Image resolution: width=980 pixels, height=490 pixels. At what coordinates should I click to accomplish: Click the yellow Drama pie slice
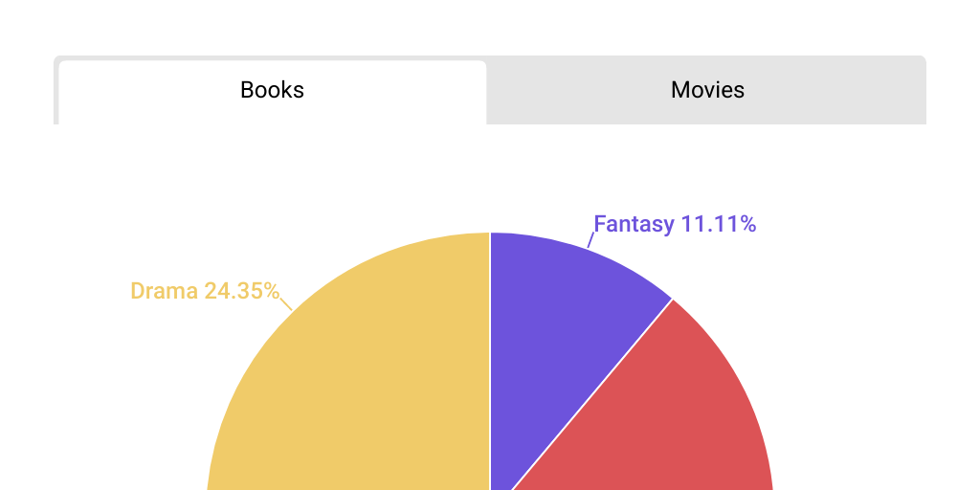(373, 383)
